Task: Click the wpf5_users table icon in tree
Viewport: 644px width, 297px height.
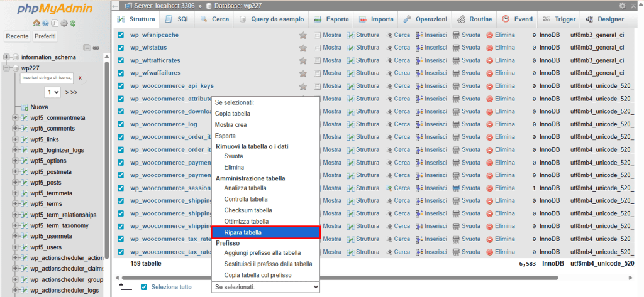Action: click(25, 247)
